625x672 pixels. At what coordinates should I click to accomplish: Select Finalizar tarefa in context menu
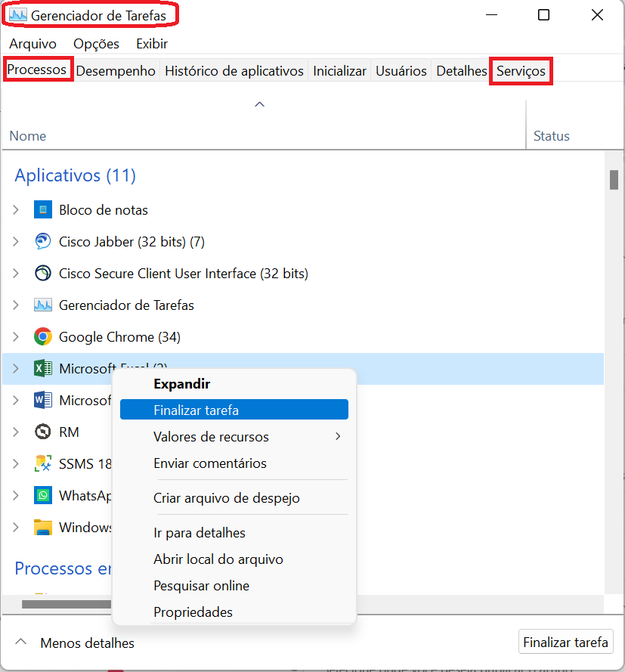click(234, 410)
